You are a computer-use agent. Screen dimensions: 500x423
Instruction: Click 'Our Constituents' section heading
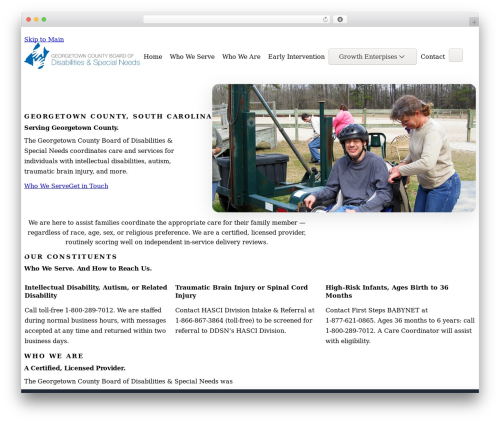pos(70,257)
